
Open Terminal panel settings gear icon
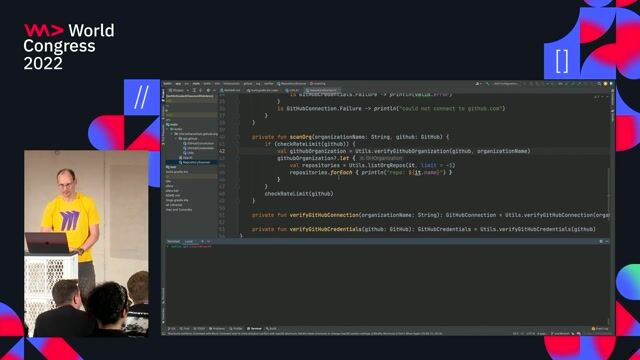(x=601, y=241)
